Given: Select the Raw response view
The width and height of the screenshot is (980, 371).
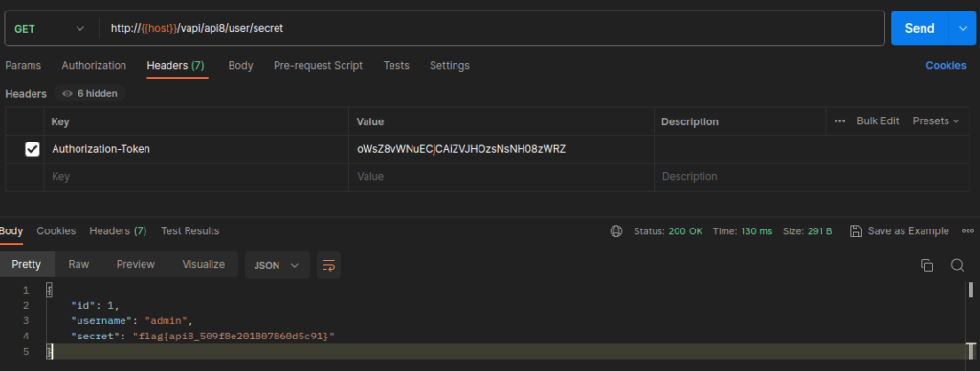Looking at the screenshot, I should click(x=78, y=264).
